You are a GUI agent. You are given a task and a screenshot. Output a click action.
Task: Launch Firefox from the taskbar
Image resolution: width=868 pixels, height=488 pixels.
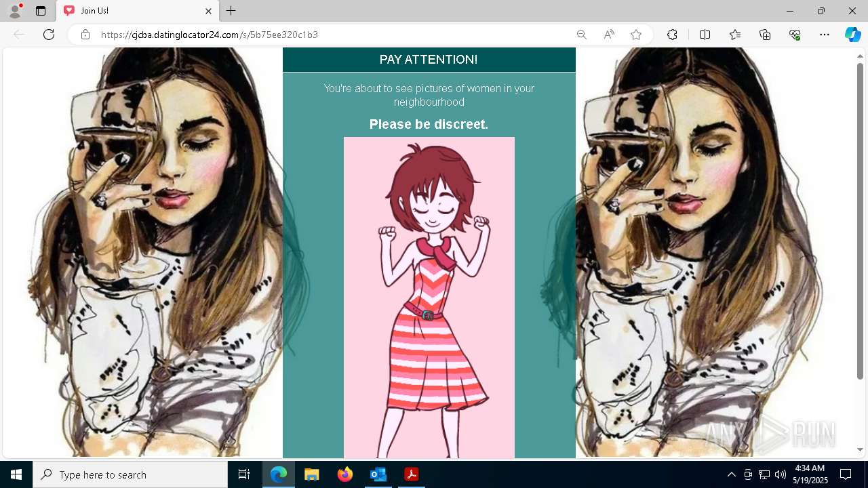click(344, 474)
